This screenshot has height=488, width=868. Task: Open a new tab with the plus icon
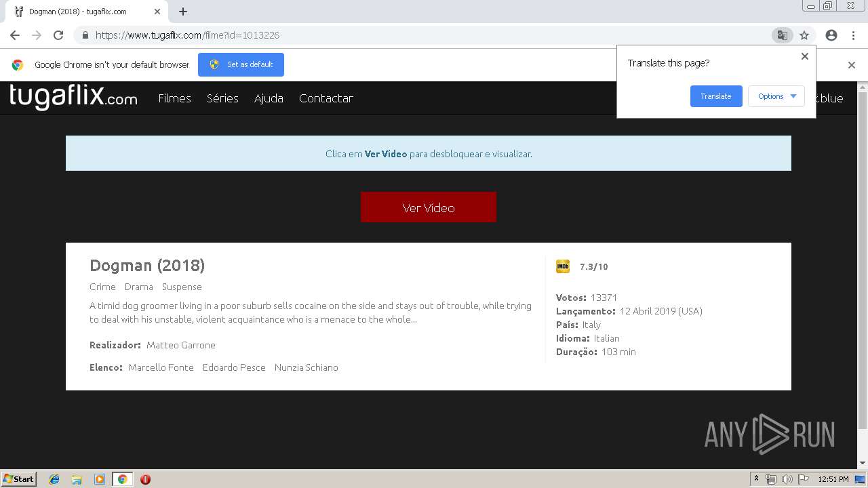(x=183, y=12)
